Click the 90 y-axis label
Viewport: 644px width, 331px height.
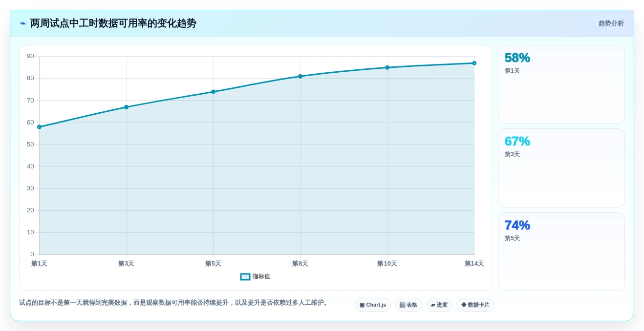(x=30, y=56)
